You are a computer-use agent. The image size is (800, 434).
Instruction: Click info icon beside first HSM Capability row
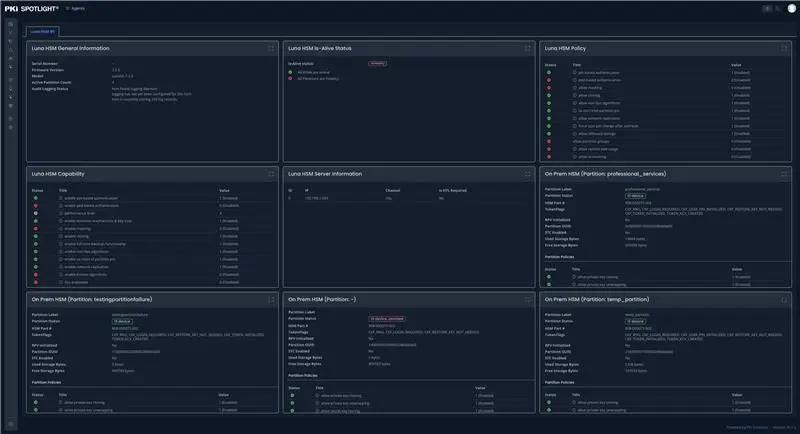pyautogui.click(x=61, y=198)
